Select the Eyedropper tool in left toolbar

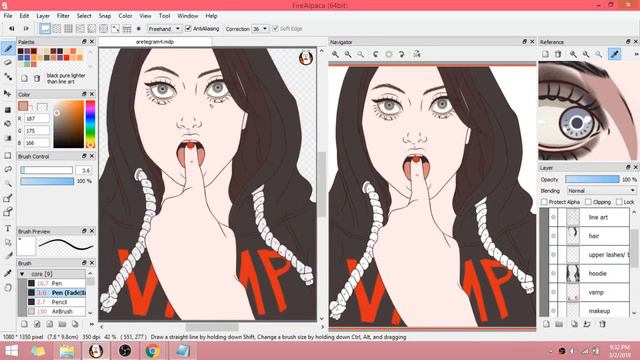8,273
